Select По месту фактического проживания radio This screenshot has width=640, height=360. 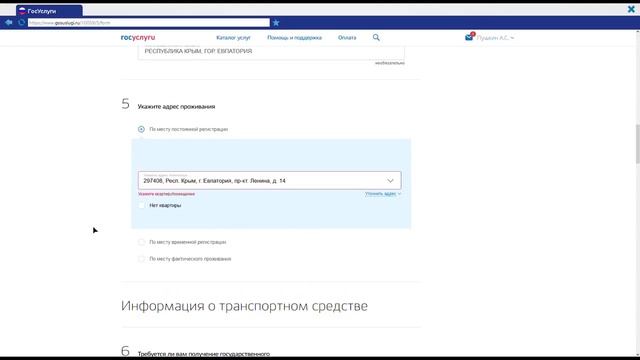141,259
